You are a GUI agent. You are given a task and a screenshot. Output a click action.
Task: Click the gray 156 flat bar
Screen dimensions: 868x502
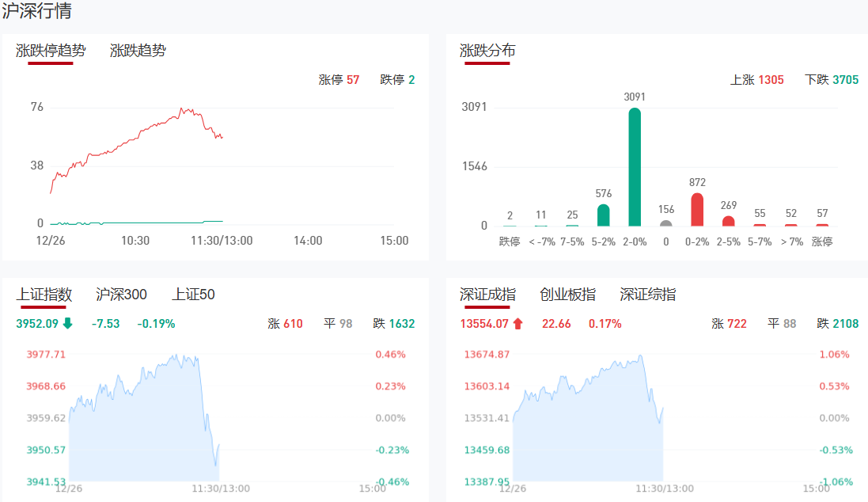pyautogui.click(x=665, y=222)
